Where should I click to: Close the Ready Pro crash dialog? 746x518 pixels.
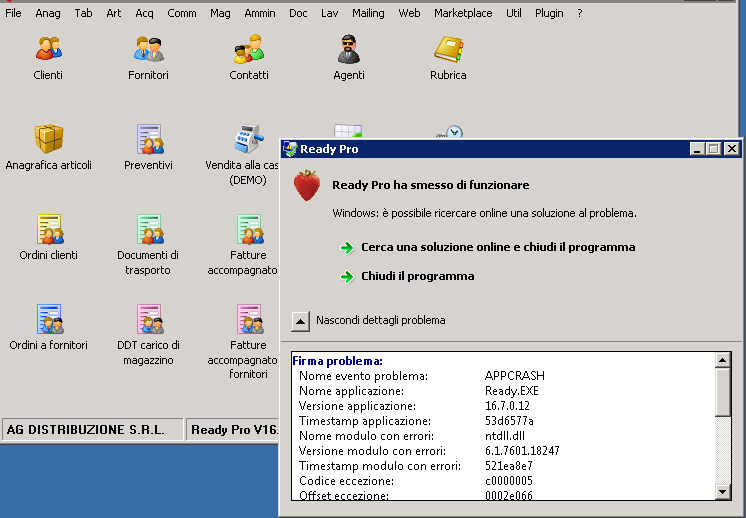732,149
